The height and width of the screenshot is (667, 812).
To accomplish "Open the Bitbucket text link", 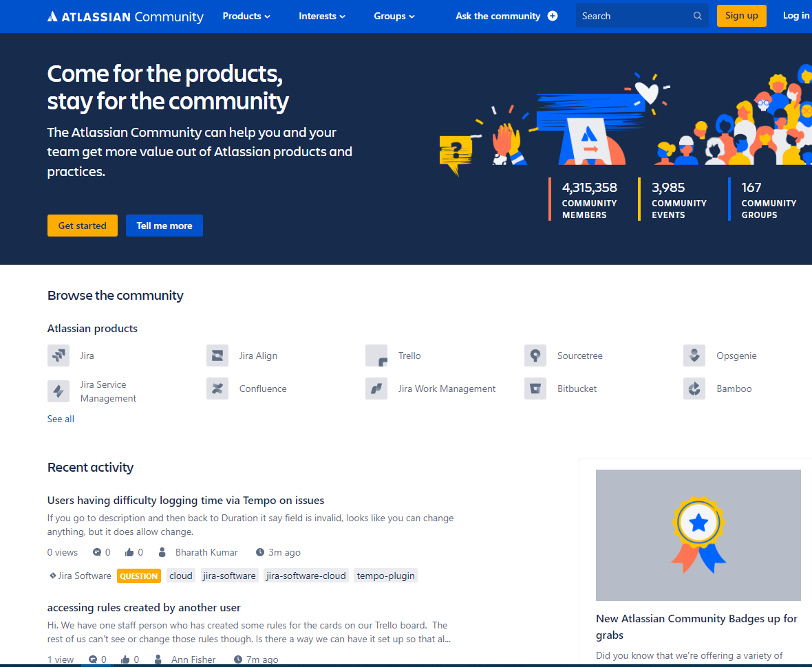I will click(x=577, y=389).
